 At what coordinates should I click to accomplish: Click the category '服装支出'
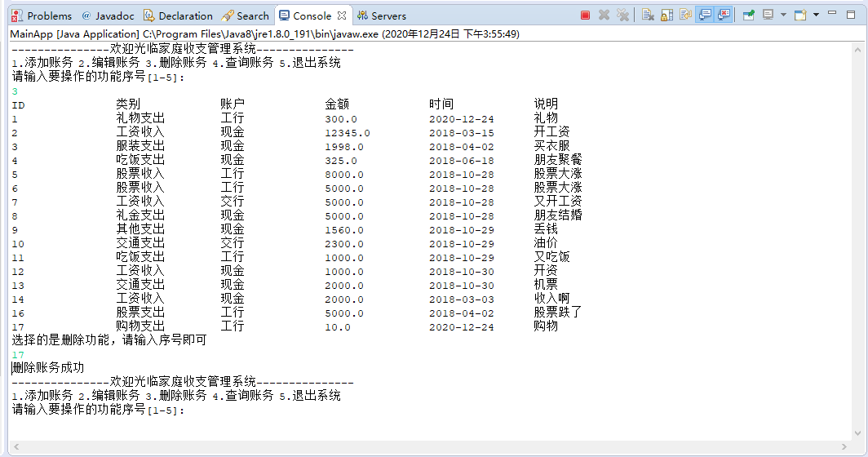pos(140,146)
